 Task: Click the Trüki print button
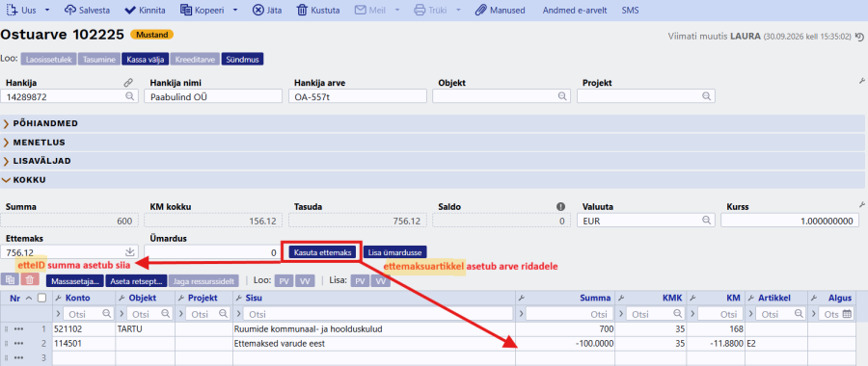click(431, 10)
